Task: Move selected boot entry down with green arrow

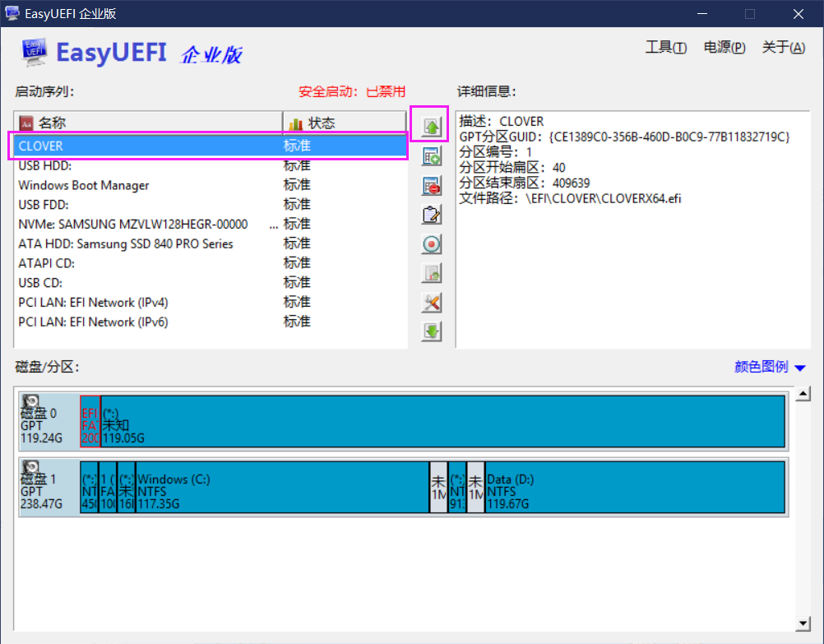Action: [431, 331]
